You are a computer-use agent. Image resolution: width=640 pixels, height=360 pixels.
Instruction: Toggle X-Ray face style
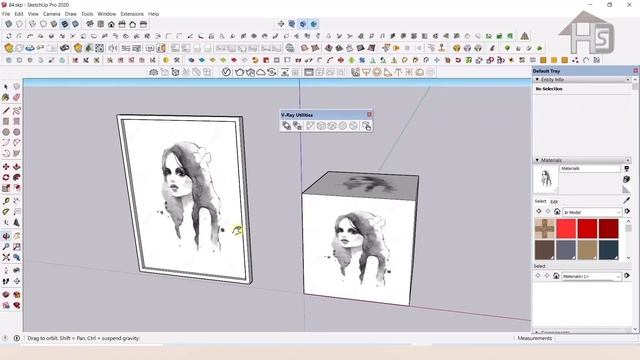click(9, 24)
